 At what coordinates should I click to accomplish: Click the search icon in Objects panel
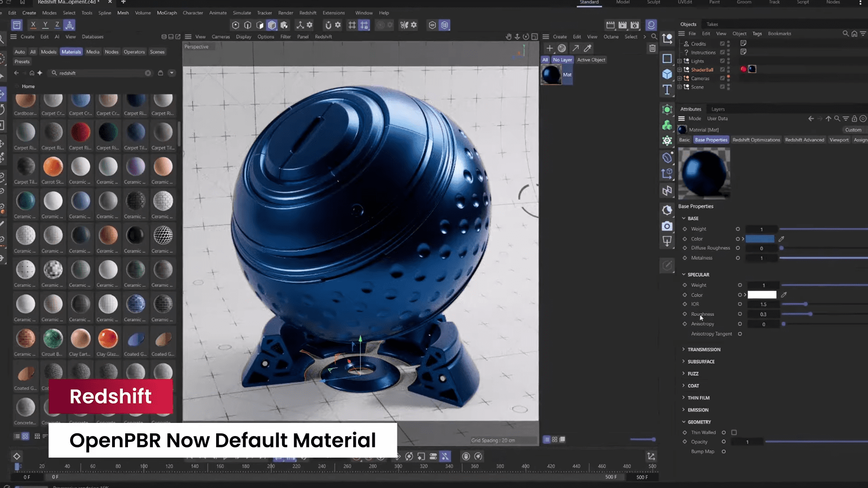click(x=845, y=33)
